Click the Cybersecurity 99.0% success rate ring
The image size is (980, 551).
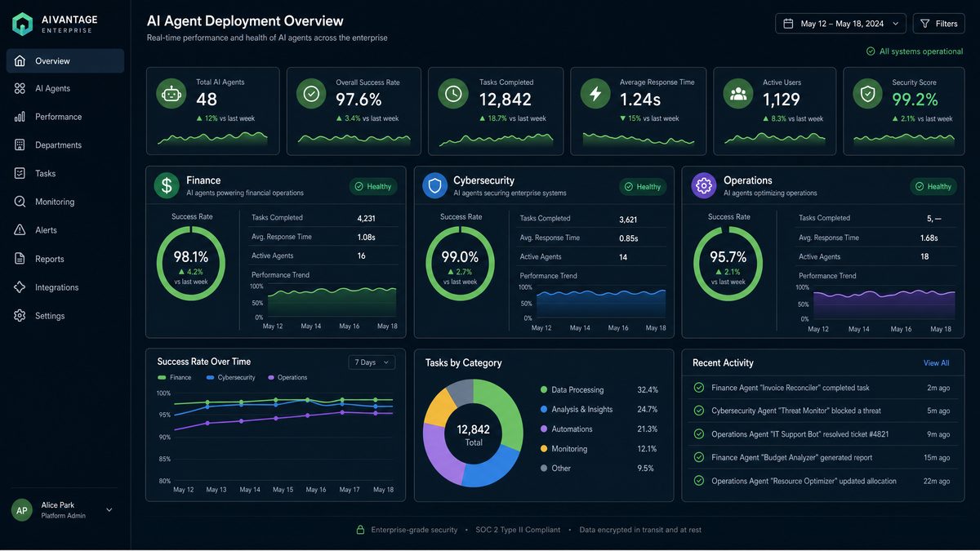click(x=460, y=264)
